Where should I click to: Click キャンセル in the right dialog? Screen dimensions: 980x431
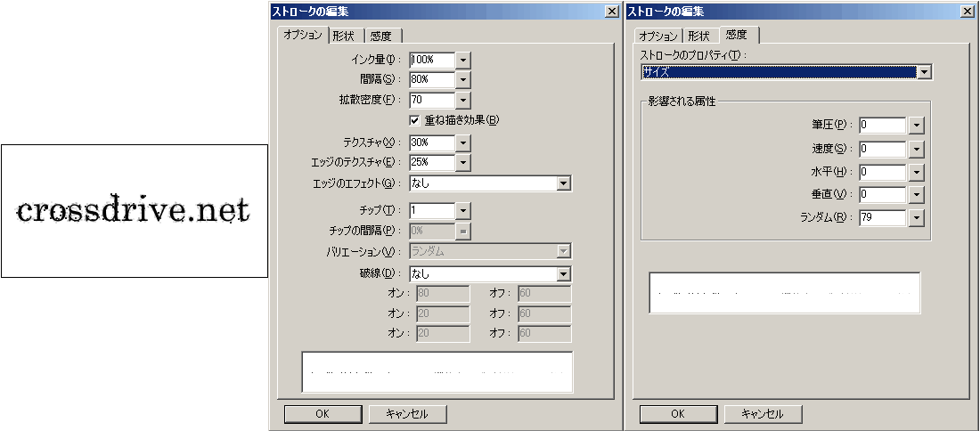(764, 413)
